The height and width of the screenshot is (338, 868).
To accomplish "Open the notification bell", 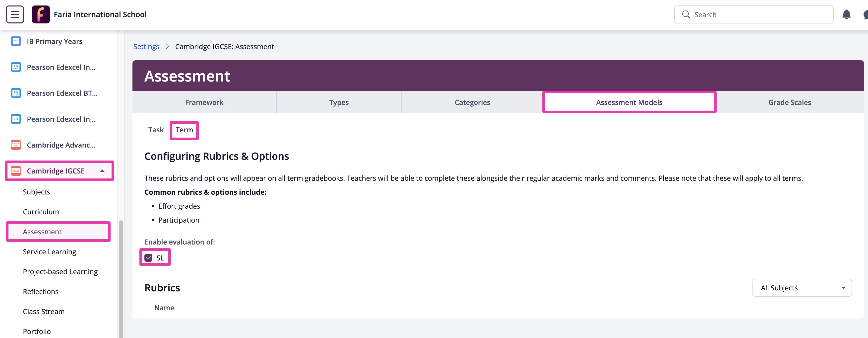I will (x=847, y=14).
